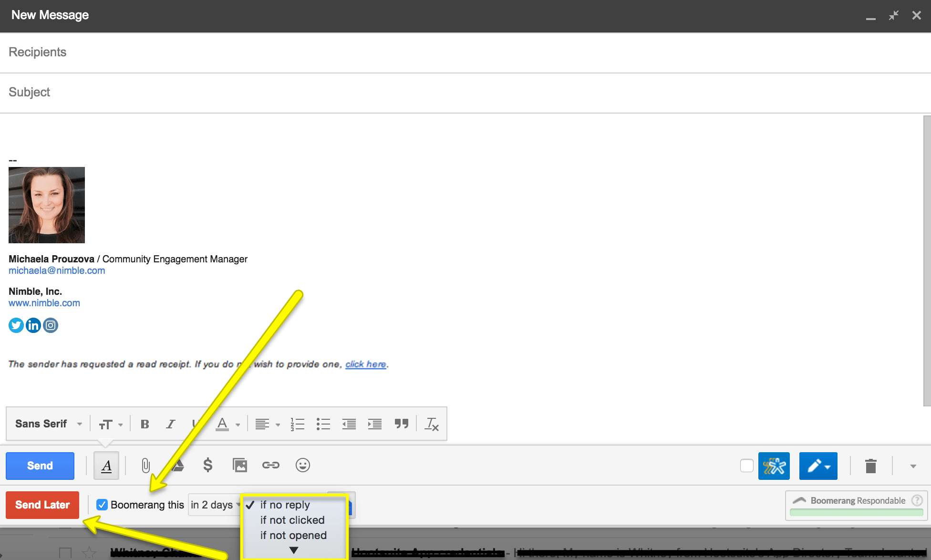Insert money using dollar sign icon
The image size is (931, 560).
coord(207,465)
